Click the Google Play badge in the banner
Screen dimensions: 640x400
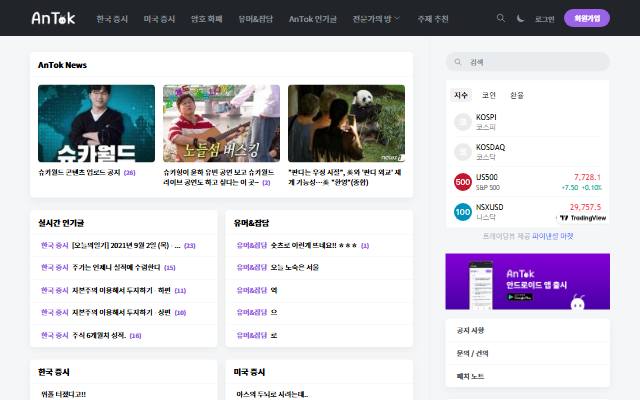[x=520, y=297]
